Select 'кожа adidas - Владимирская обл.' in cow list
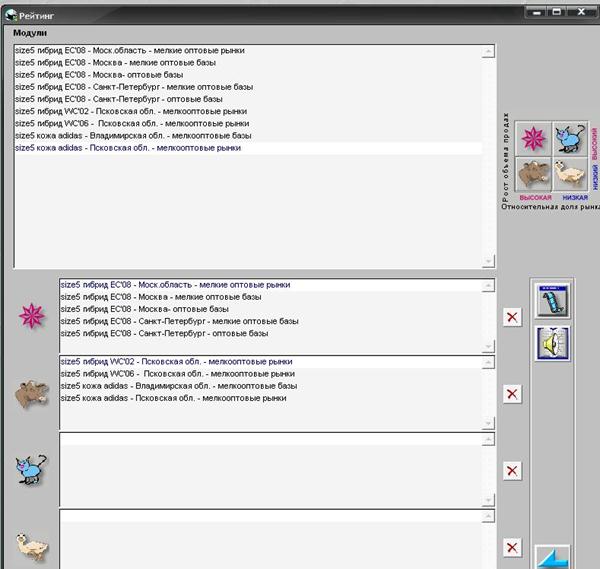The image size is (600, 569). click(x=271, y=386)
